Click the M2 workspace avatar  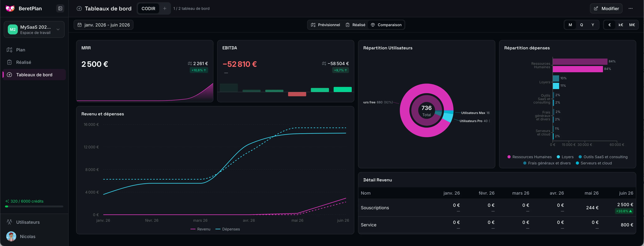[13, 29]
